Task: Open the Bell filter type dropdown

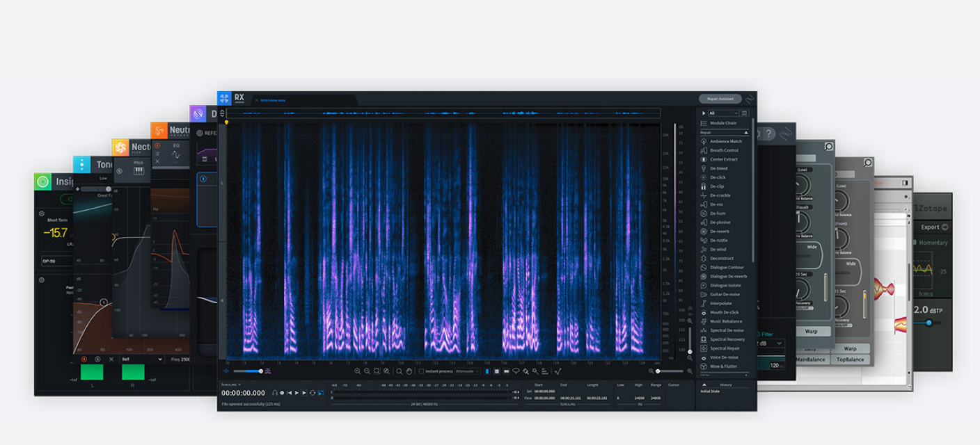Action: 141,359
